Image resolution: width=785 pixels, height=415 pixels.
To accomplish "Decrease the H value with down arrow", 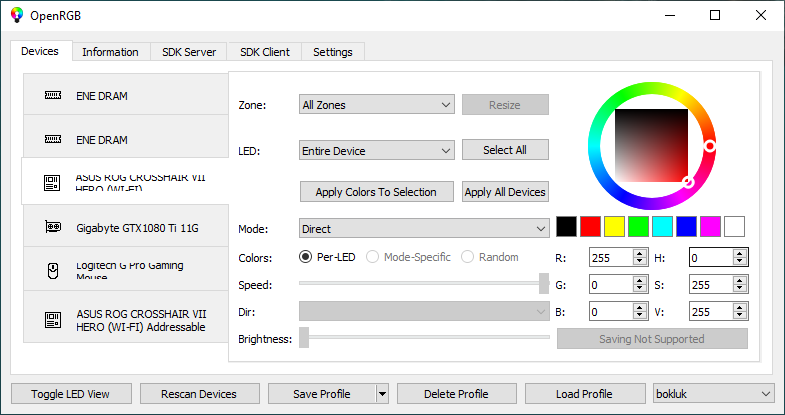I will pyautogui.click(x=740, y=262).
